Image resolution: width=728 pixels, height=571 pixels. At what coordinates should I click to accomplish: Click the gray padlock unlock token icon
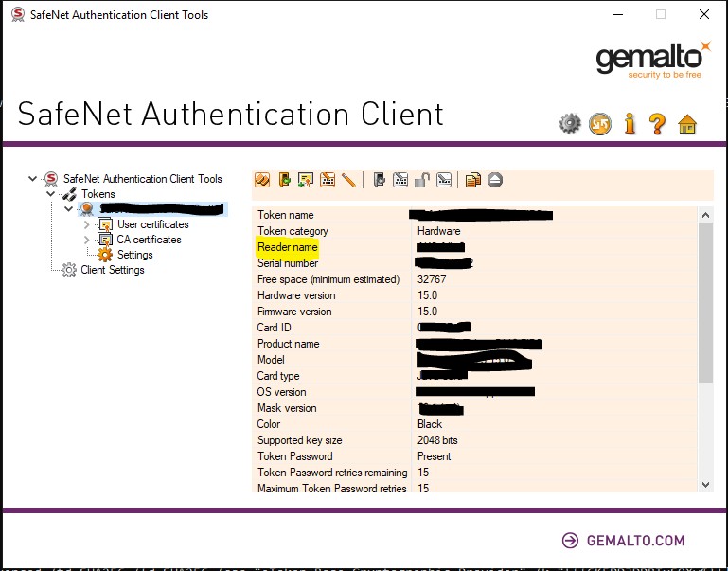422,180
